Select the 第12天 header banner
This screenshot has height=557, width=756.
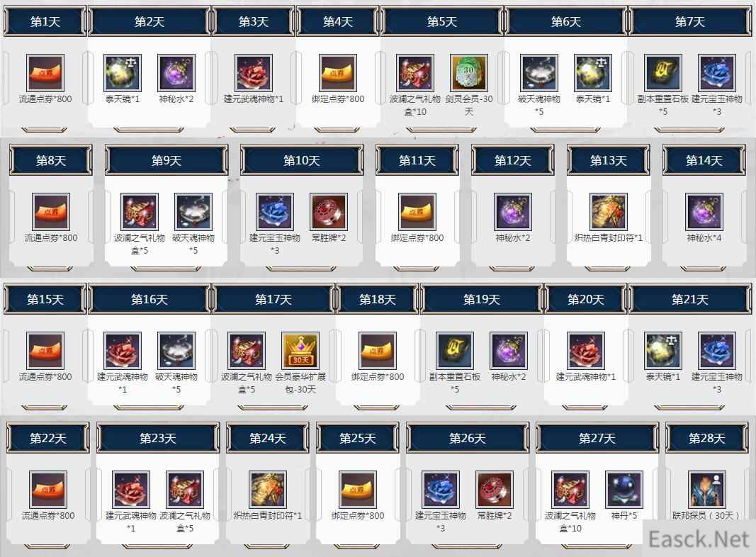coord(512,161)
